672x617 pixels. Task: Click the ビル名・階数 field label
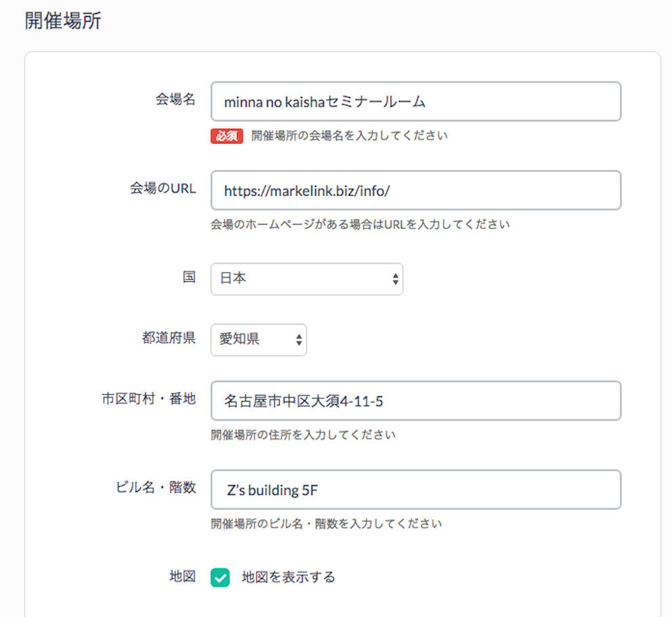156,487
